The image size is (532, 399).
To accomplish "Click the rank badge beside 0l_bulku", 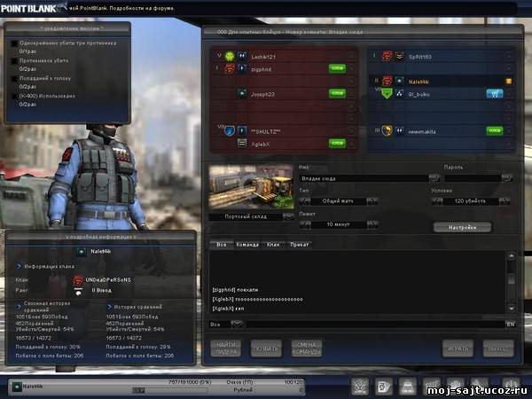I will click(400, 94).
